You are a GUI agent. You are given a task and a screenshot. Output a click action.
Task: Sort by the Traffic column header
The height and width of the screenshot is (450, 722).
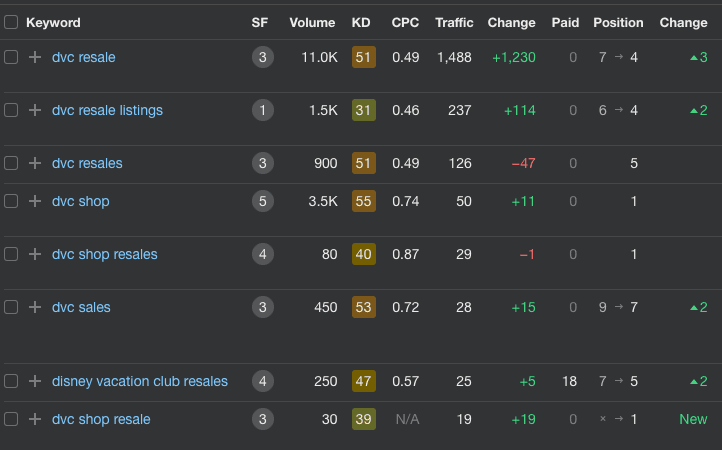pos(454,22)
